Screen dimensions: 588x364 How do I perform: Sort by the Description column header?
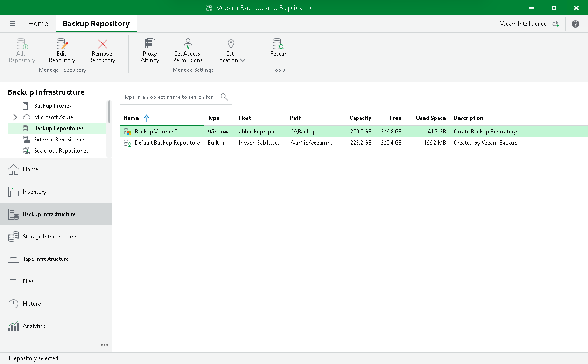[468, 118]
